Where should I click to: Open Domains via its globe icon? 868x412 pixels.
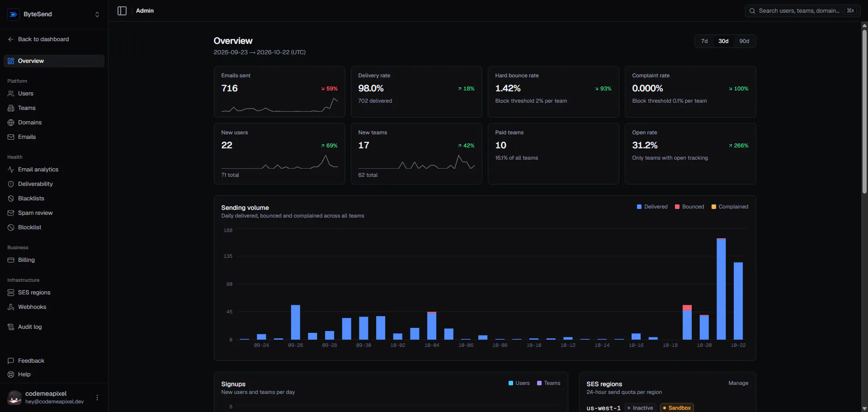pyautogui.click(x=11, y=123)
